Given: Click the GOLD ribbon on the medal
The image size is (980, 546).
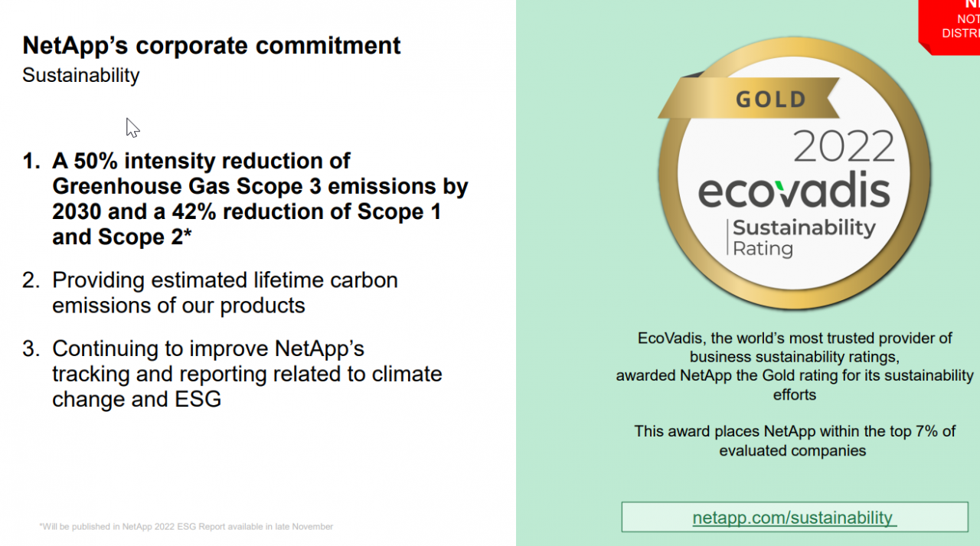Looking at the screenshot, I should click(x=772, y=100).
